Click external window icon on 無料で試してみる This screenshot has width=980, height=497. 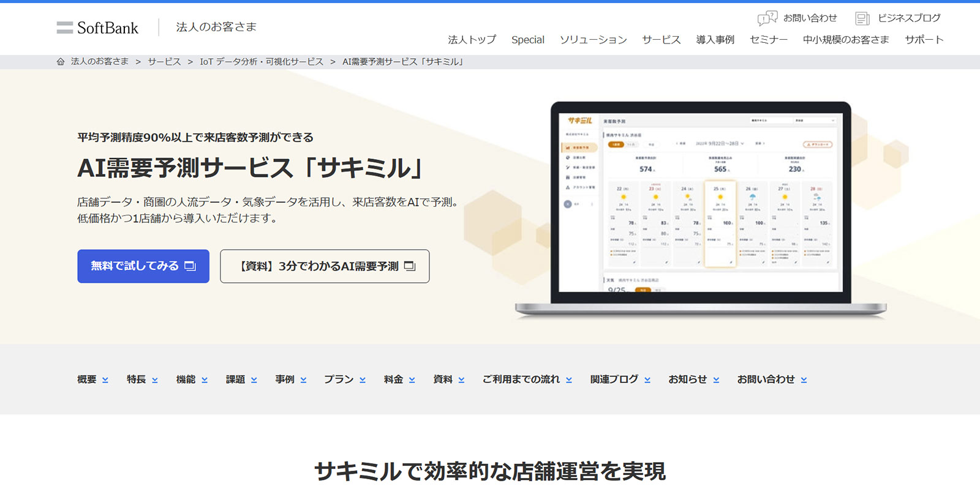point(190,266)
